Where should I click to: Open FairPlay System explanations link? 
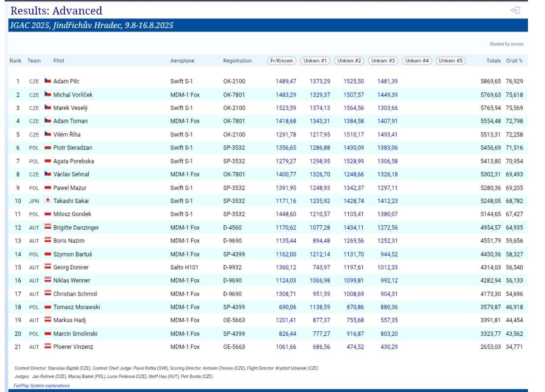[42, 385]
